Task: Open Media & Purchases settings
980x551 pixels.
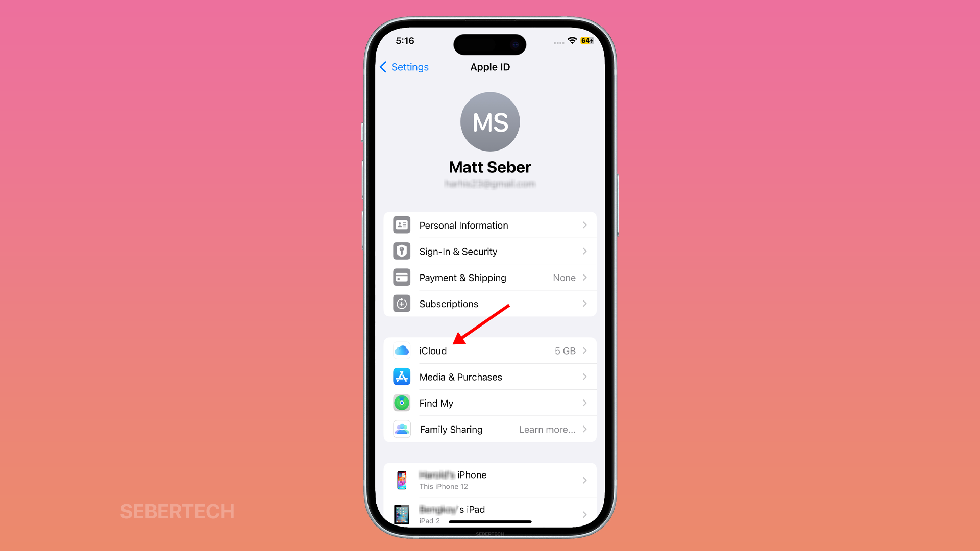Action: point(490,377)
